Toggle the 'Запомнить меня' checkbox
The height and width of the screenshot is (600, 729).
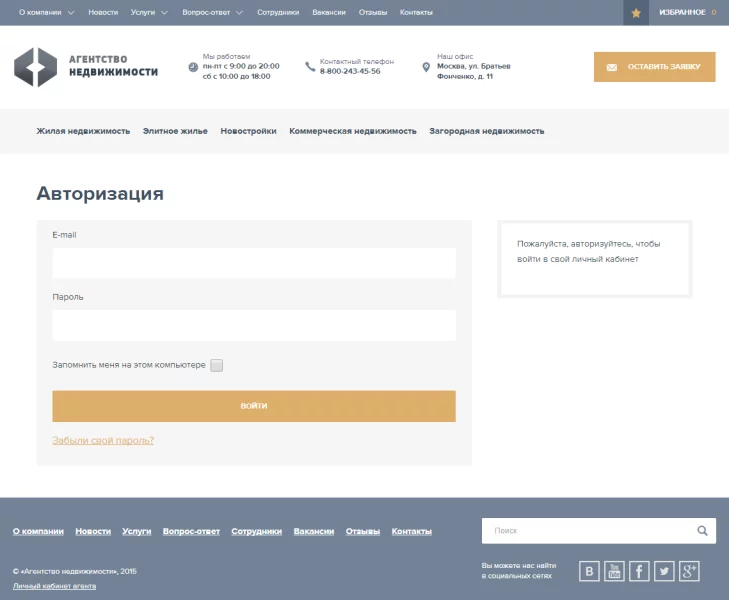point(217,365)
